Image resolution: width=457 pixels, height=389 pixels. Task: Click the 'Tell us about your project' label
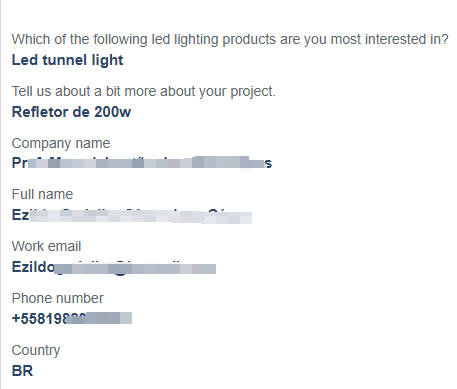click(144, 92)
